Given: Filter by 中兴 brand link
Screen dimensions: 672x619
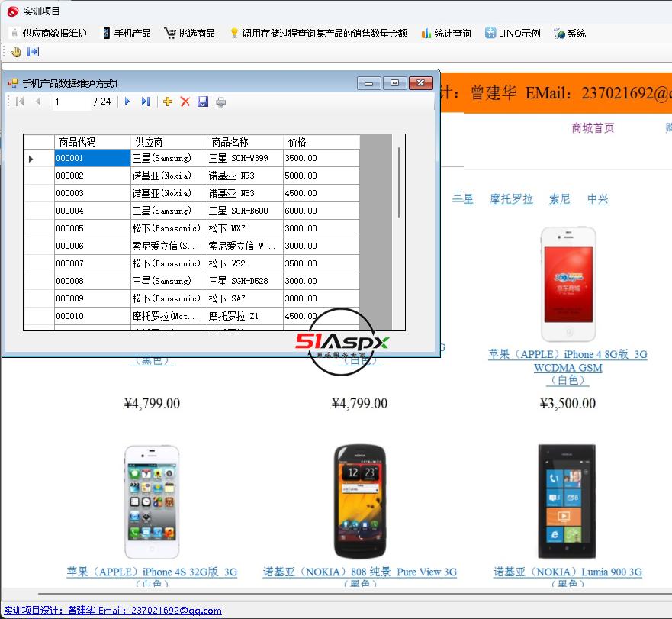Looking at the screenshot, I should click(x=597, y=199).
